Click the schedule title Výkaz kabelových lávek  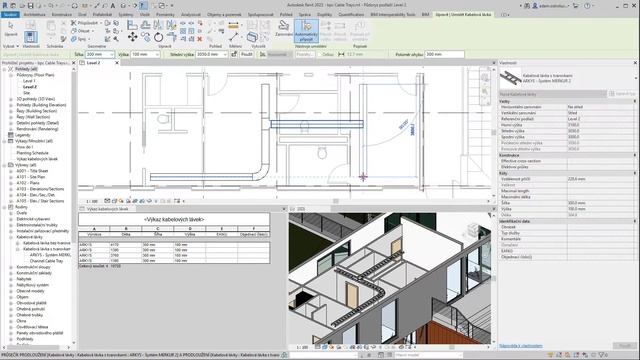[174, 220]
